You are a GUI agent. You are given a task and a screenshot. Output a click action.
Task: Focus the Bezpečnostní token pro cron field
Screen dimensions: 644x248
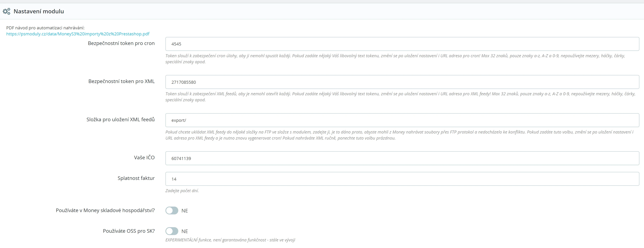[x=402, y=44]
